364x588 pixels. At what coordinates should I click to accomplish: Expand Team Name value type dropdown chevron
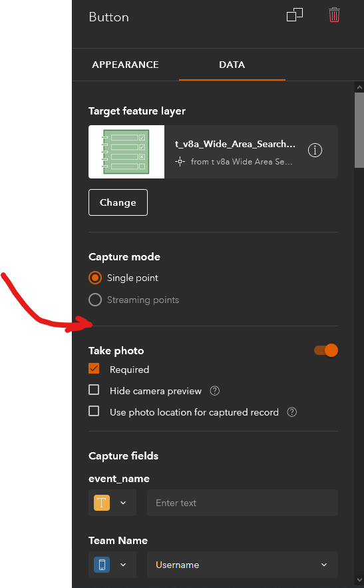coord(123,565)
